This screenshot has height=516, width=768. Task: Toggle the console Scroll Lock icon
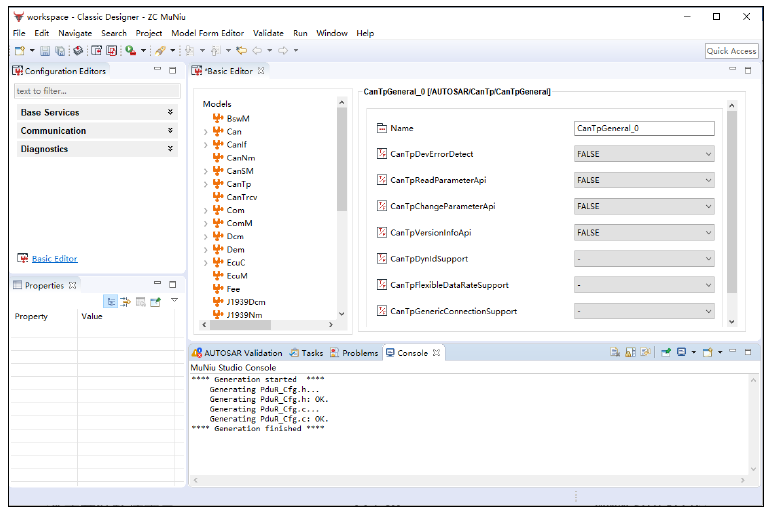pyautogui.click(x=630, y=352)
